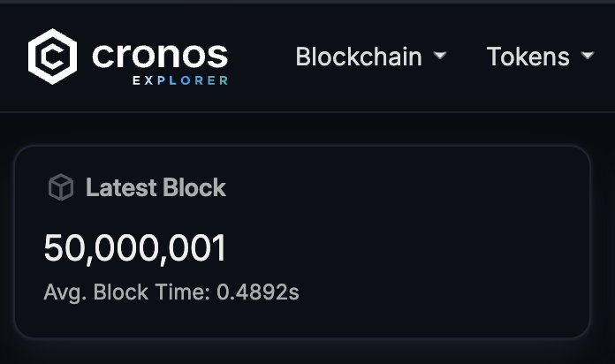615x364 pixels.
Task: Select the Latest Block heading text
Action: pos(156,188)
